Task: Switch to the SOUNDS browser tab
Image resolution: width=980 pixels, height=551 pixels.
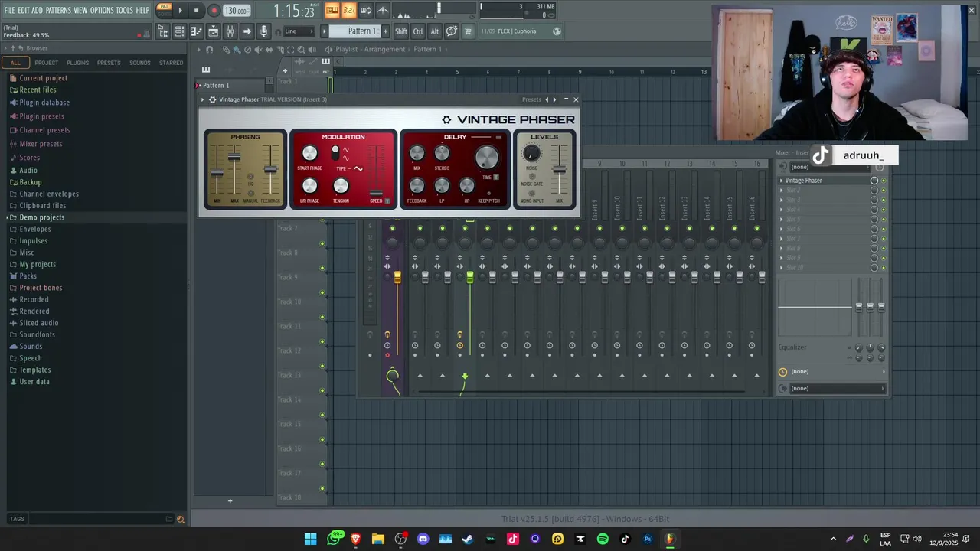Action: (140, 63)
